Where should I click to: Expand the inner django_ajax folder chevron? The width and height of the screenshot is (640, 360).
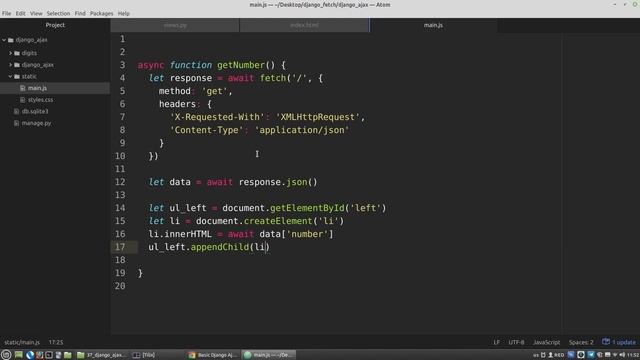[11, 64]
